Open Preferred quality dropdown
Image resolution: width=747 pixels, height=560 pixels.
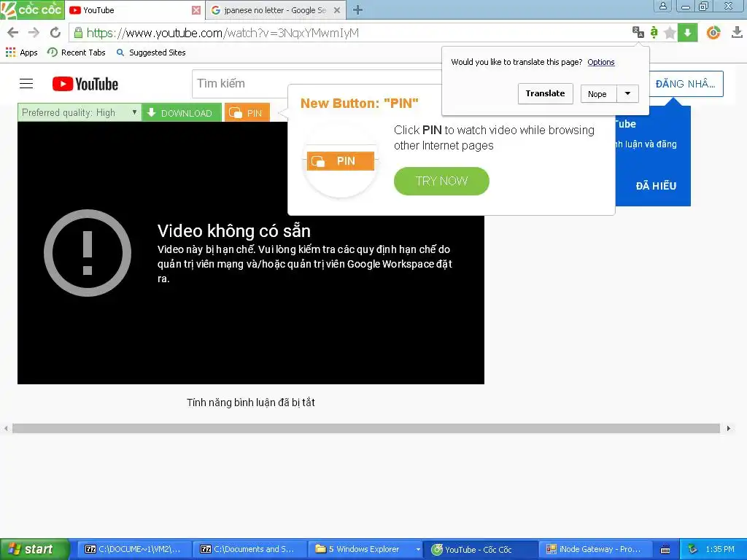[x=80, y=112]
